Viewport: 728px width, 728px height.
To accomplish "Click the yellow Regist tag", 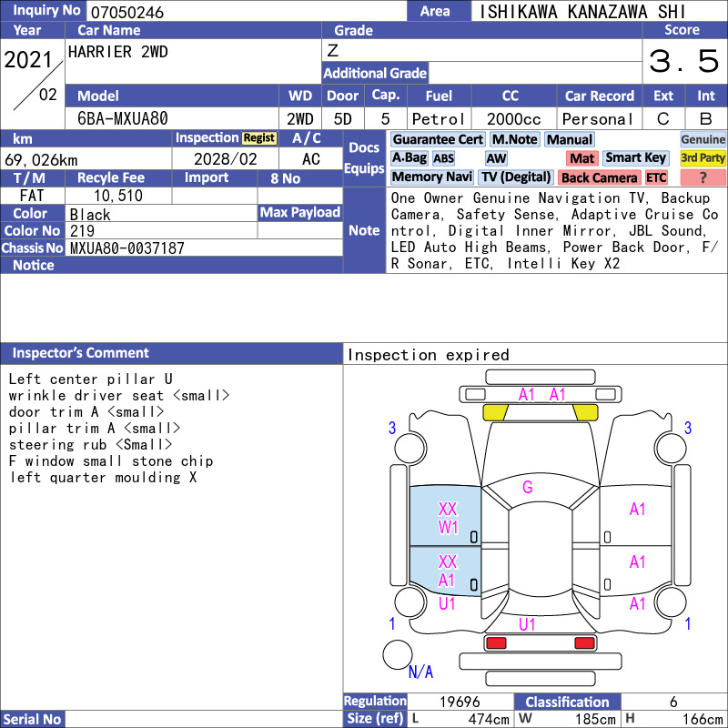I will coord(259,138).
